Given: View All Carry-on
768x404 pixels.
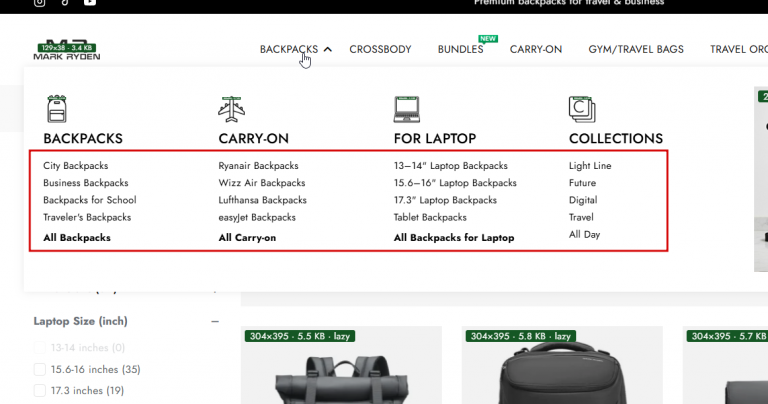Looking at the screenshot, I should coord(247,238).
